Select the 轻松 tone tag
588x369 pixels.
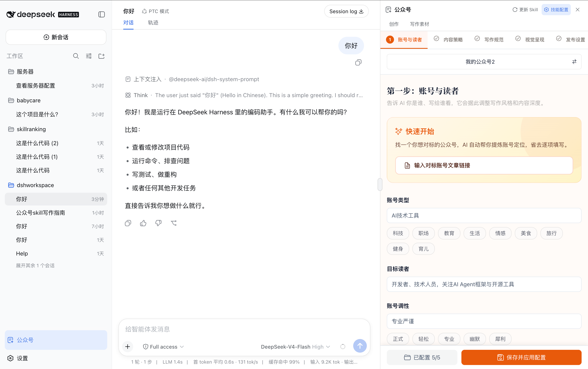click(423, 339)
